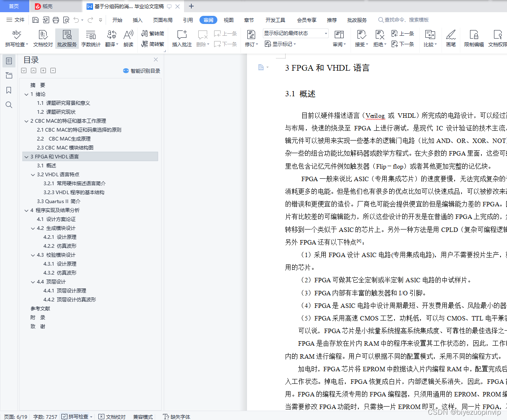The width and height of the screenshot is (507, 420).
Task: Collapse '4.2 生成模块设计' node
Action: click(x=33, y=228)
